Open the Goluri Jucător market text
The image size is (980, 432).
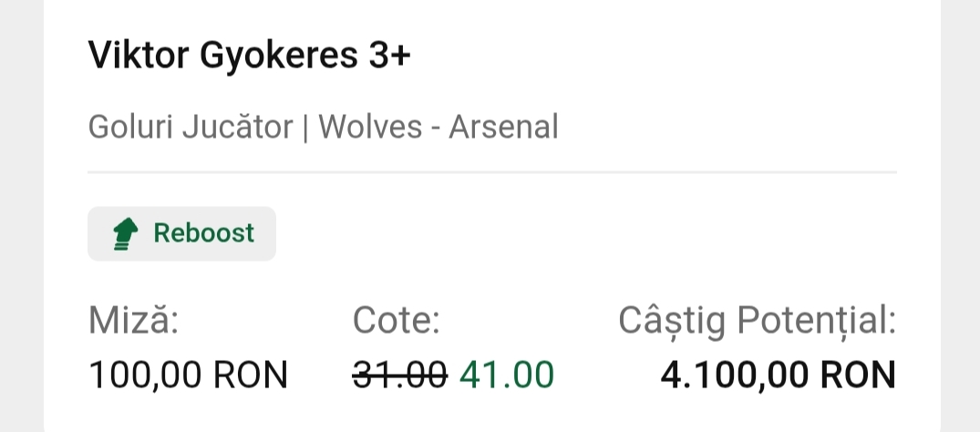[190, 128]
